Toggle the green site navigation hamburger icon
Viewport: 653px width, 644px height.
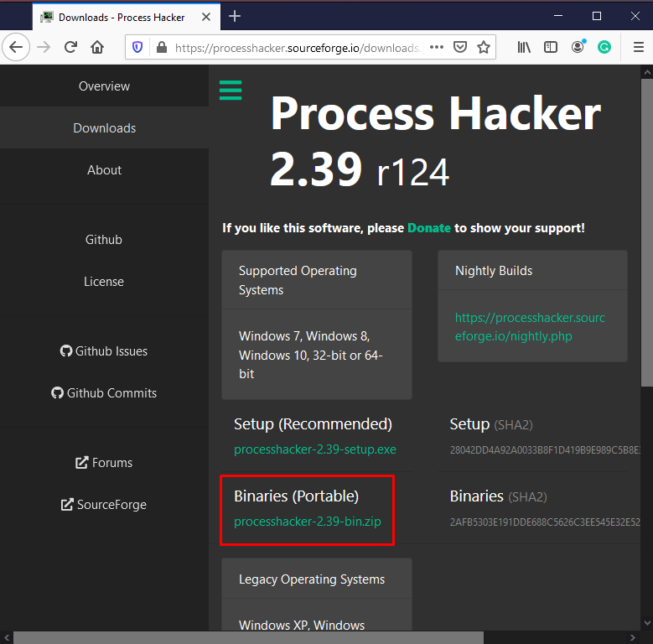231,90
